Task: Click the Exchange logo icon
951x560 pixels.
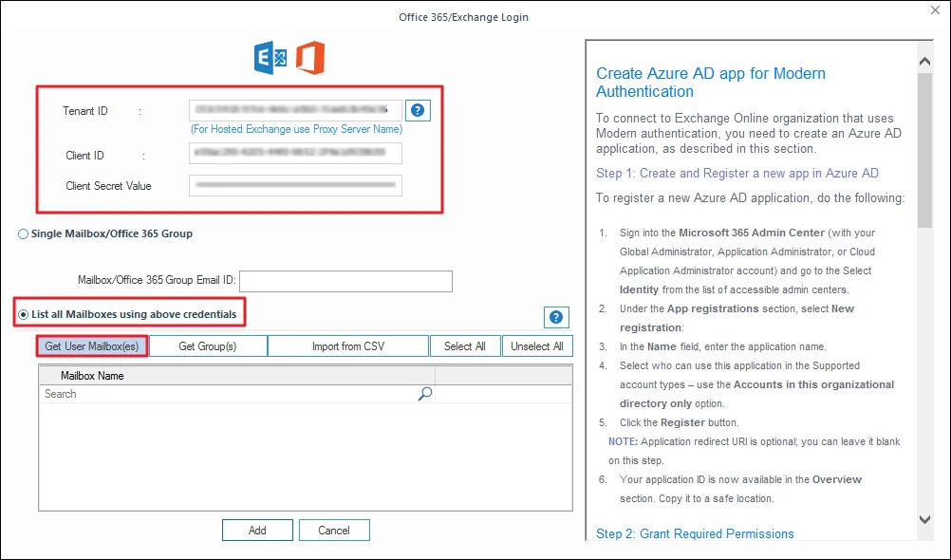Action: coord(270,58)
